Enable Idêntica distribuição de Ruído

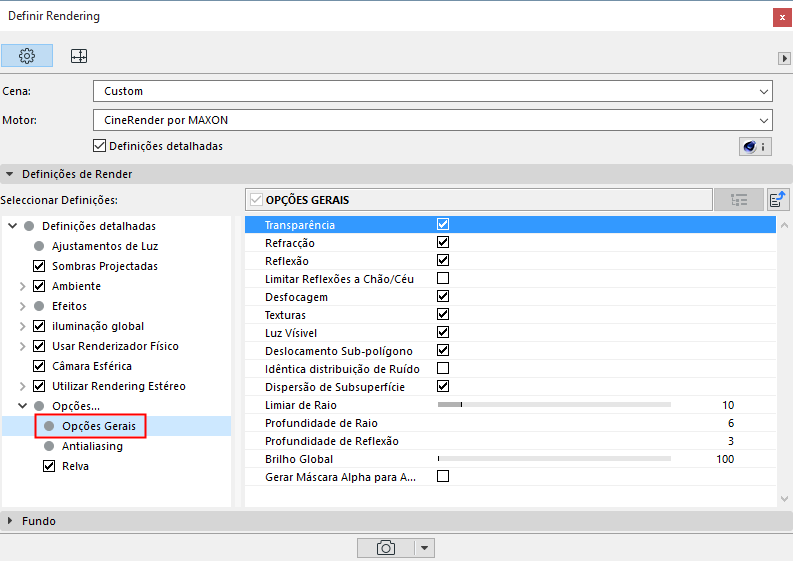(x=443, y=368)
